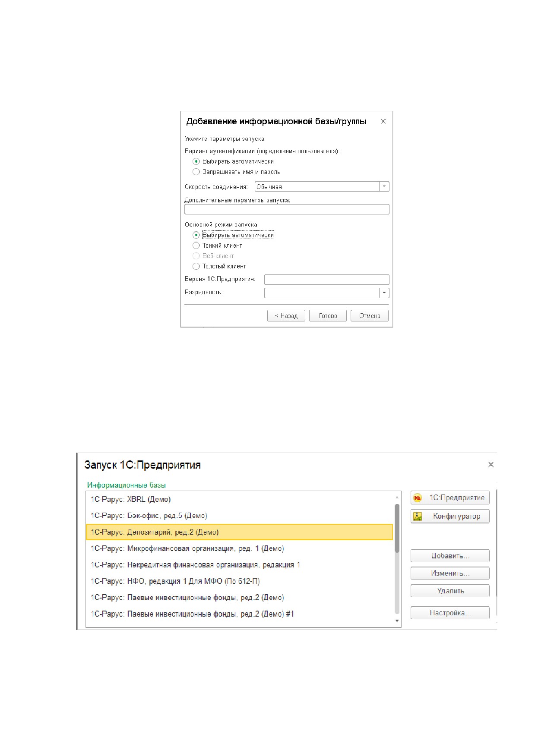Select 'Паевые инвестиционные фонды, ред.2 (Демо) #1'

(240, 614)
